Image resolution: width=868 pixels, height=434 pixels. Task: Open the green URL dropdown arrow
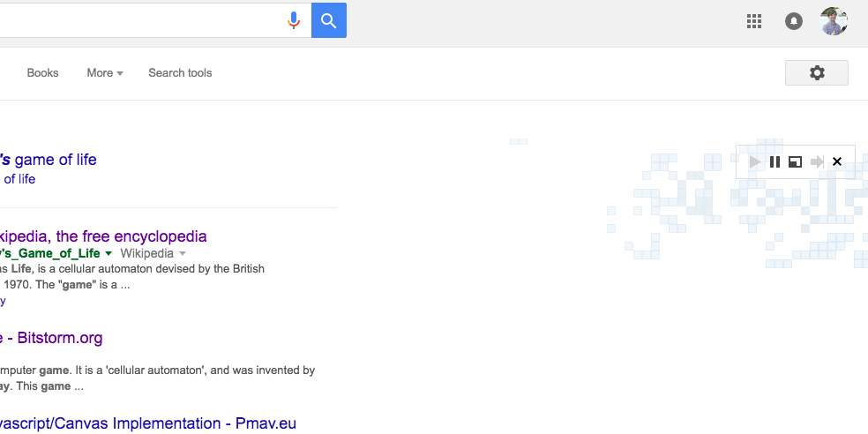[108, 253]
